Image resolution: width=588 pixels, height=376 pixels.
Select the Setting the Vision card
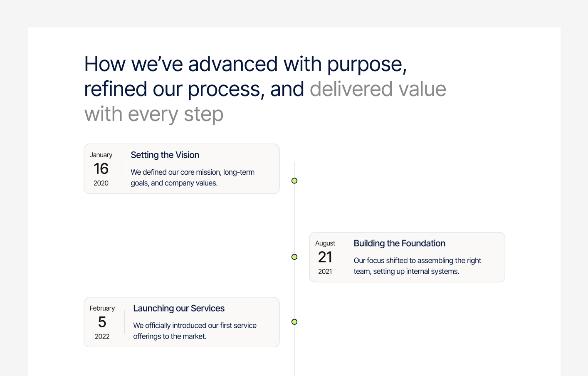tap(182, 168)
